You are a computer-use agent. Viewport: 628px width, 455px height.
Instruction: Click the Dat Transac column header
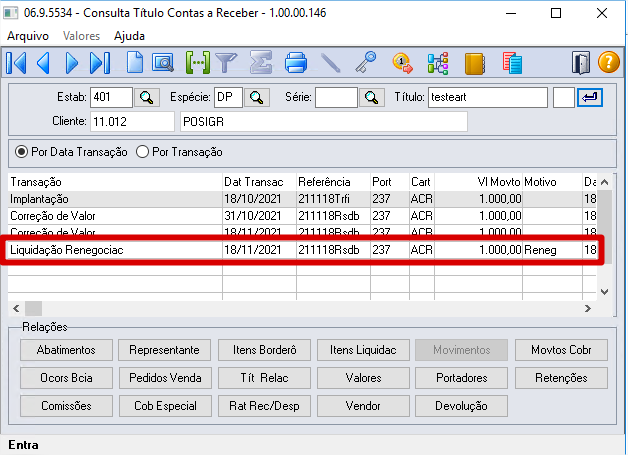(x=254, y=182)
